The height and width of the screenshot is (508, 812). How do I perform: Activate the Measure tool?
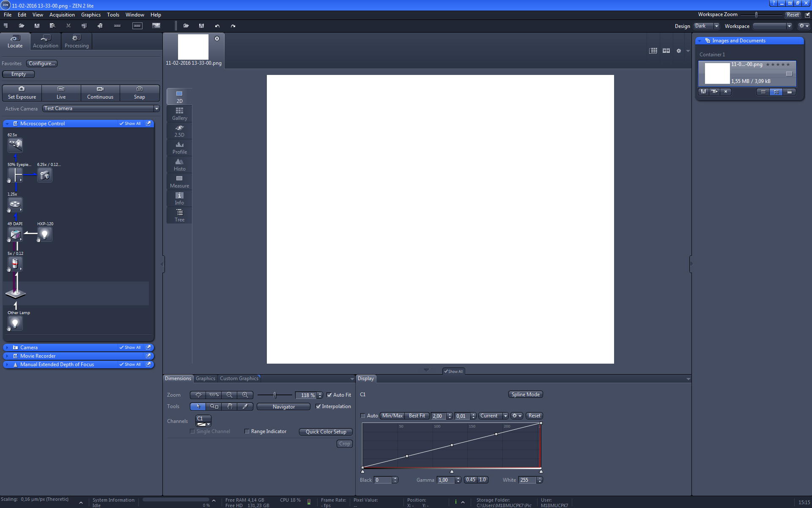[x=179, y=182]
